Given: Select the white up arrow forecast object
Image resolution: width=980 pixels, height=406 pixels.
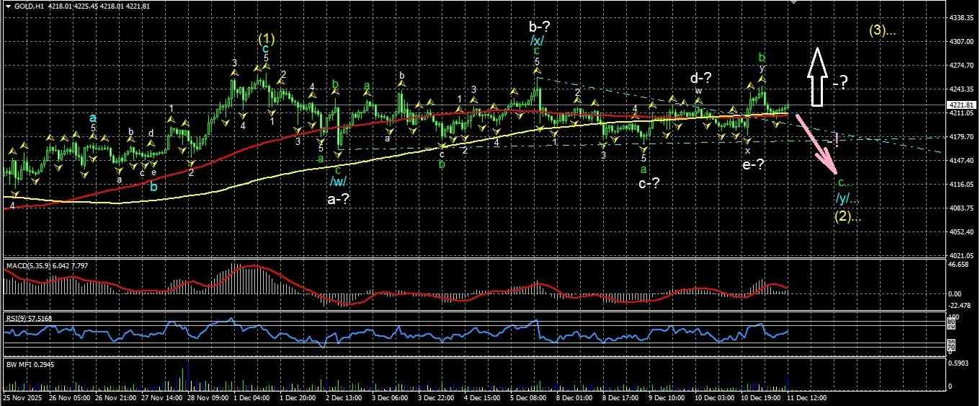Looking at the screenshot, I should pos(817,78).
